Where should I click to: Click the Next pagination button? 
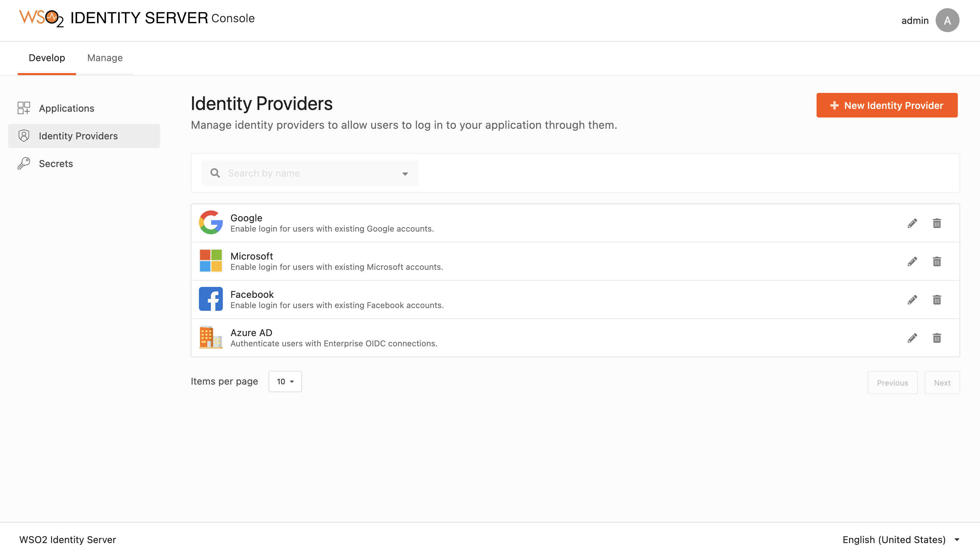(x=942, y=382)
